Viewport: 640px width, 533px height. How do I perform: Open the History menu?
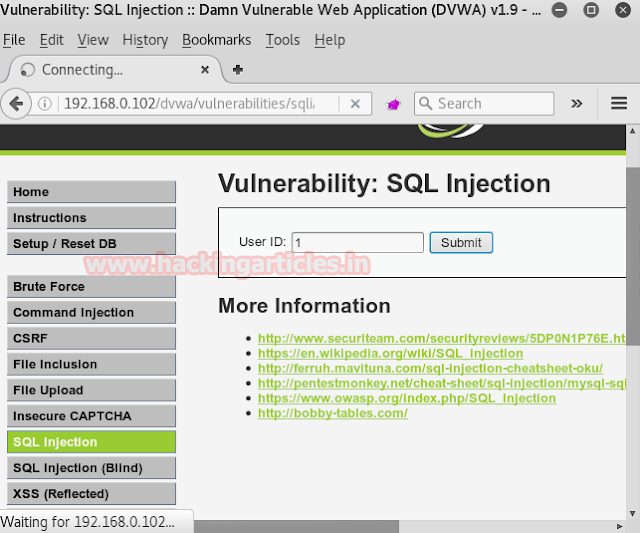point(145,40)
